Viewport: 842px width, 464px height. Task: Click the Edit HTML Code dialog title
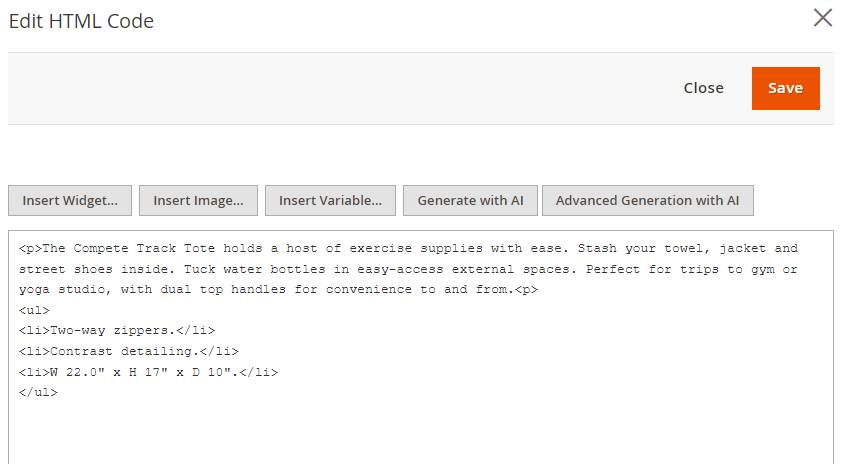pos(81,21)
